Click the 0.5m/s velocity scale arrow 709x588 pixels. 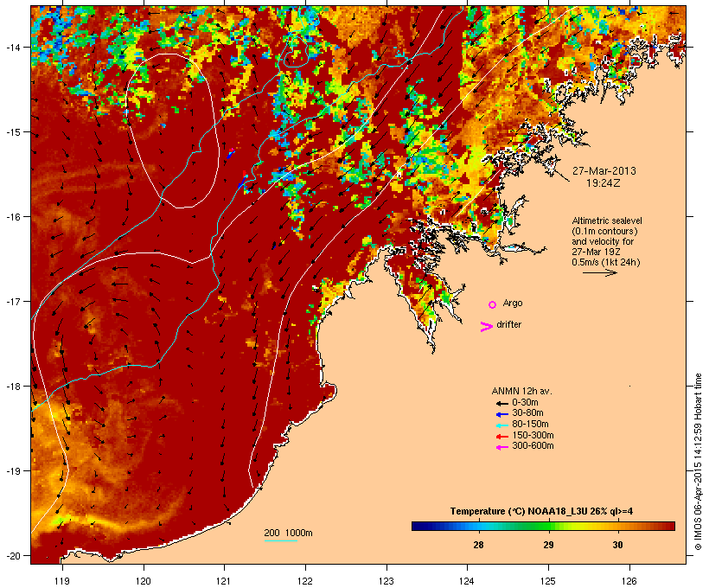[599, 272]
